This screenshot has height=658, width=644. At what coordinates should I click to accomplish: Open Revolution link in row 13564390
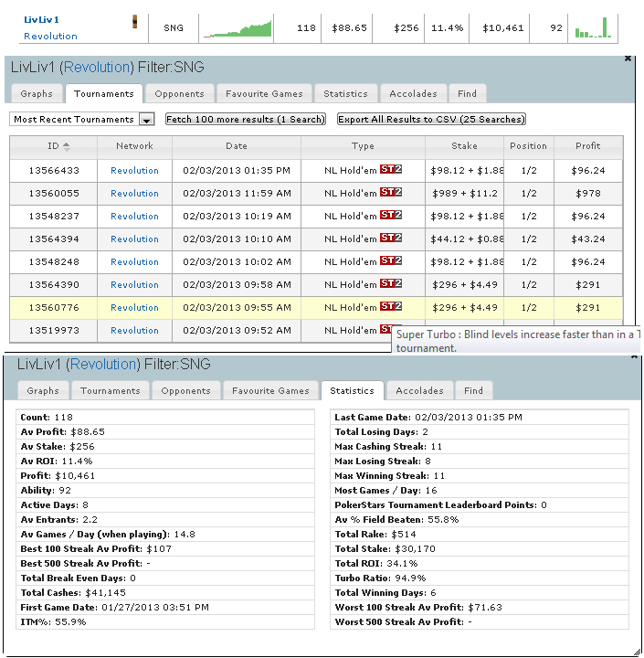pyautogui.click(x=134, y=284)
